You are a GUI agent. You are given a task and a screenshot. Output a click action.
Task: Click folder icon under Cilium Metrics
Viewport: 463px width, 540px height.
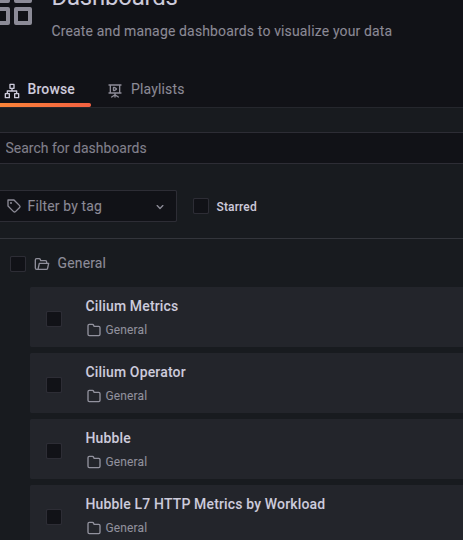94,330
